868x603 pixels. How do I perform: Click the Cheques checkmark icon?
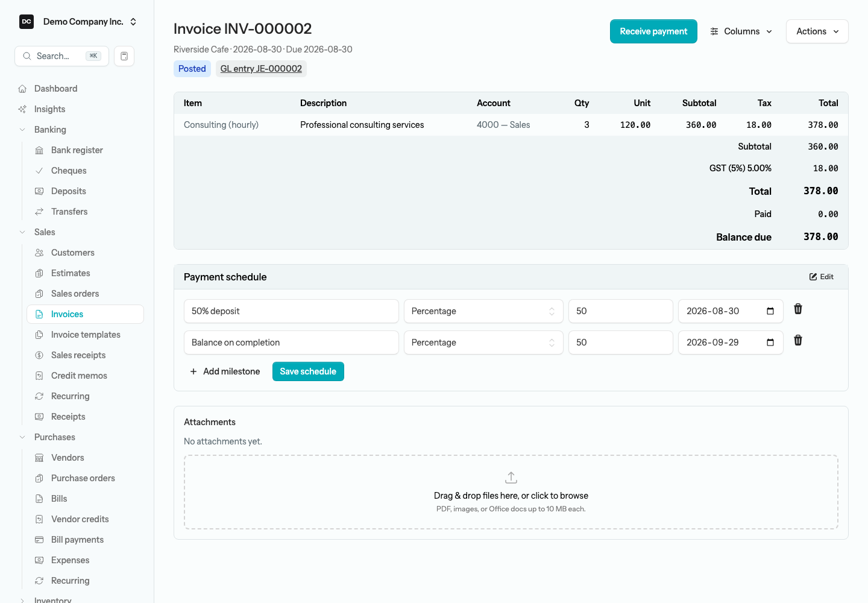(39, 171)
